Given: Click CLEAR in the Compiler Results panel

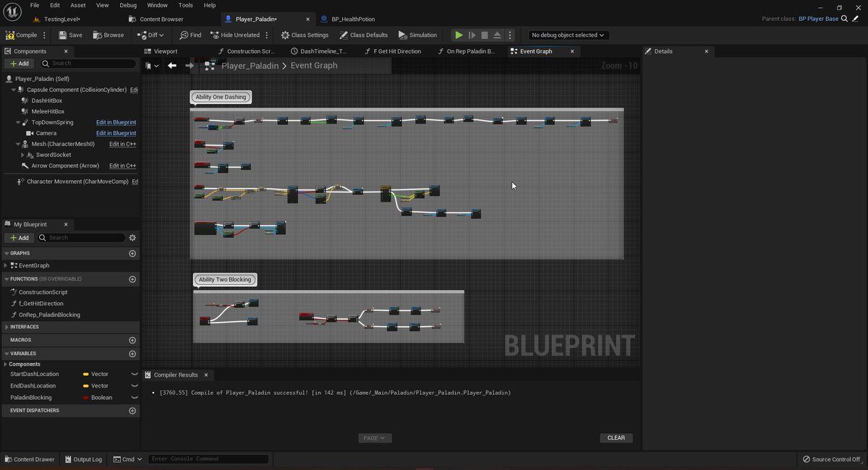Looking at the screenshot, I should pos(616,437).
